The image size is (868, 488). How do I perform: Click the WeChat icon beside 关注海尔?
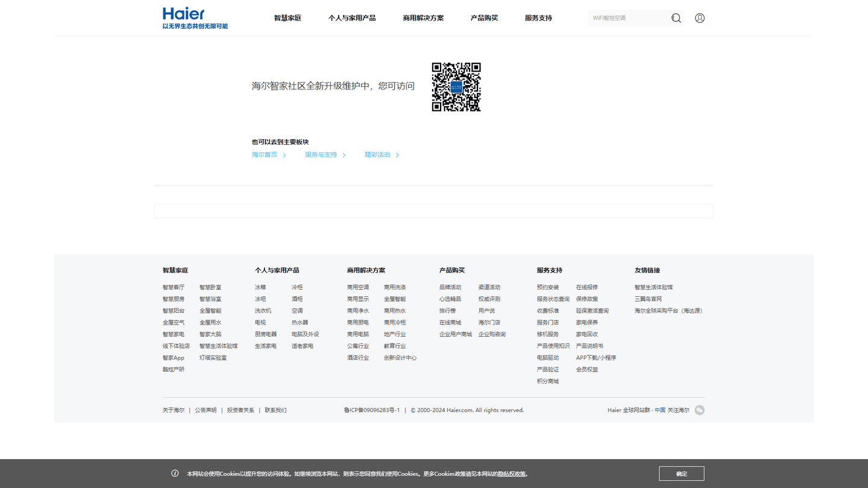(x=699, y=410)
